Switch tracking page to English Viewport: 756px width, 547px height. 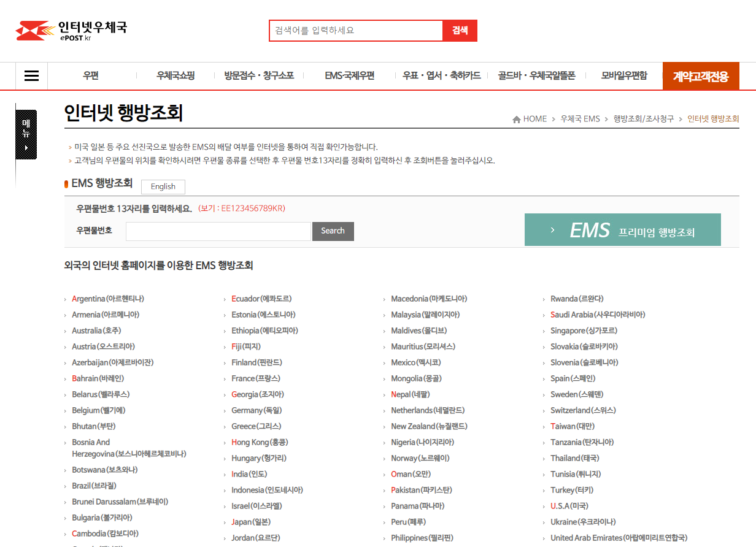point(163,186)
